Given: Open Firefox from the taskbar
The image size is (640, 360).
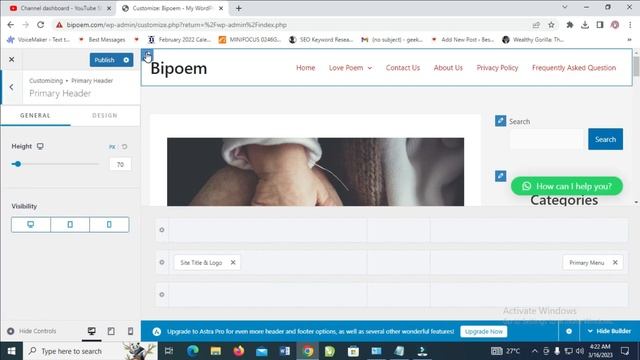Looking at the screenshot, I should coord(239,351).
